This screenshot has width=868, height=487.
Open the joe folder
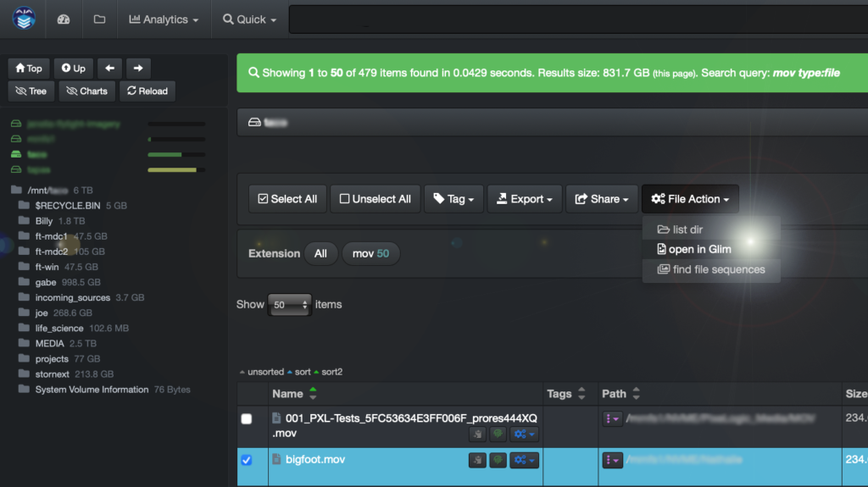pyautogui.click(x=42, y=313)
